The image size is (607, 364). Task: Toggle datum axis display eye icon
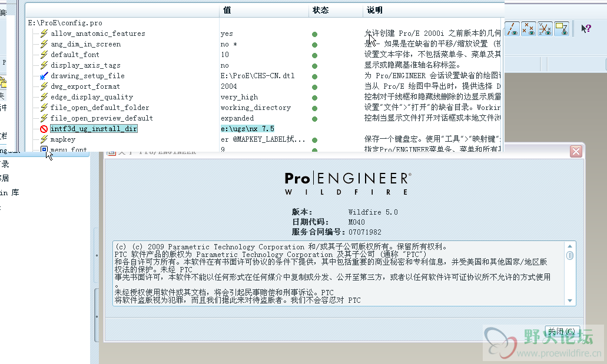coord(512,29)
